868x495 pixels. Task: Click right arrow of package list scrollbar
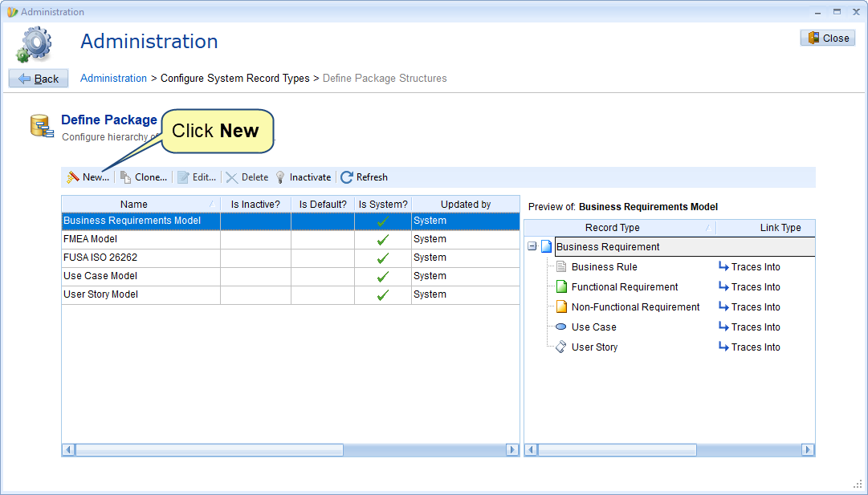pyautogui.click(x=512, y=449)
